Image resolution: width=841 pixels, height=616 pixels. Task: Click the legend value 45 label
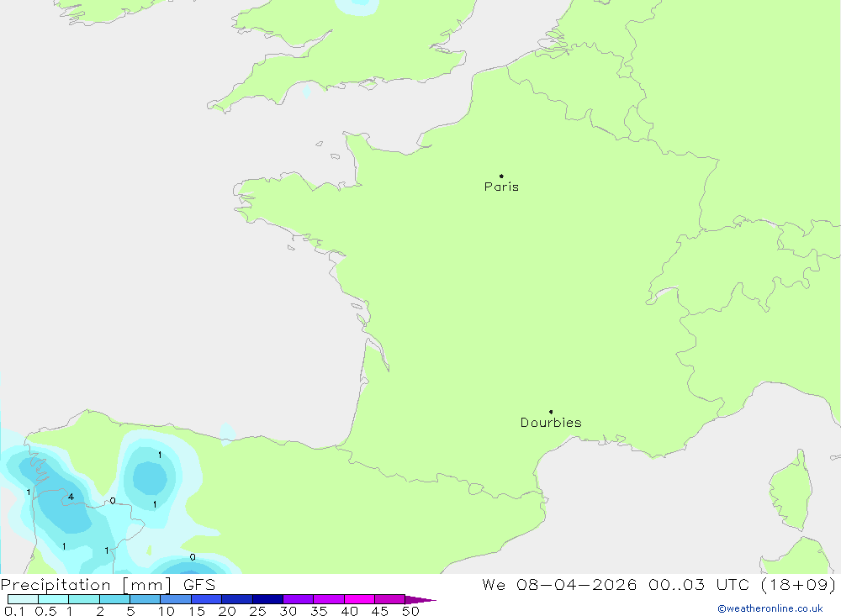pyautogui.click(x=380, y=611)
